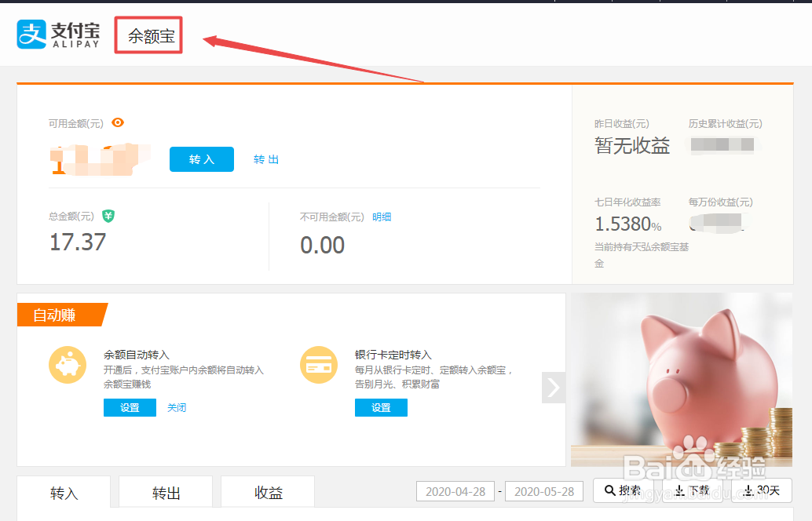The image size is (812, 521).
Task: Click the 当前持有天弘余额宝基金 text
Action: coord(642,255)
